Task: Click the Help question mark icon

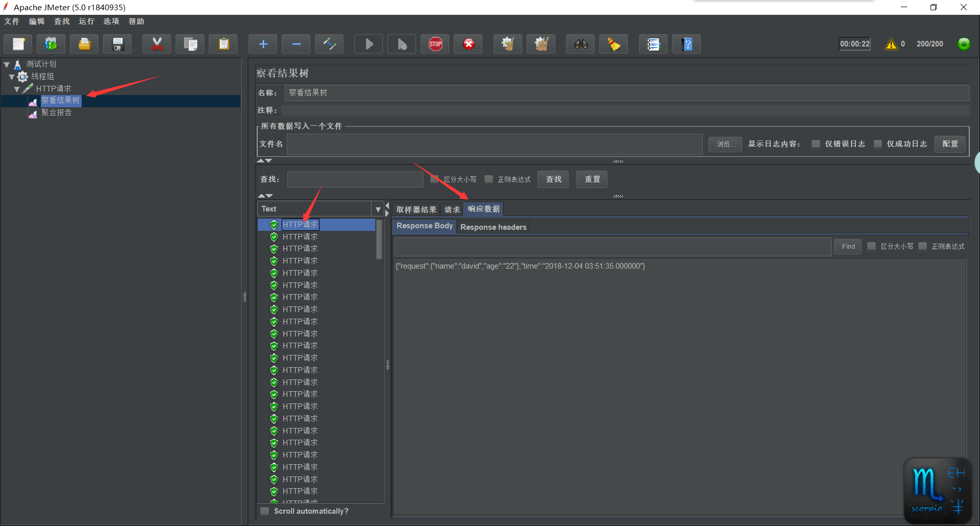Action: click(x=687, y=44)
